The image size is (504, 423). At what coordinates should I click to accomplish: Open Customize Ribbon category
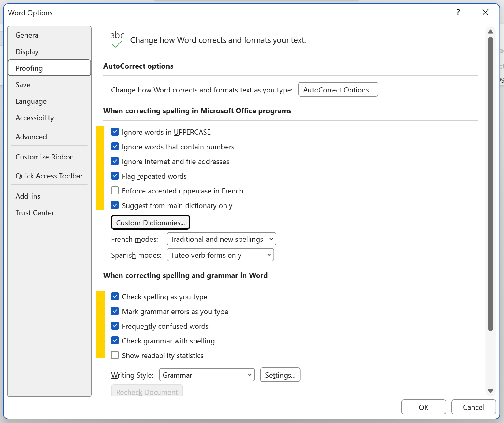click(x=49, y=157)
